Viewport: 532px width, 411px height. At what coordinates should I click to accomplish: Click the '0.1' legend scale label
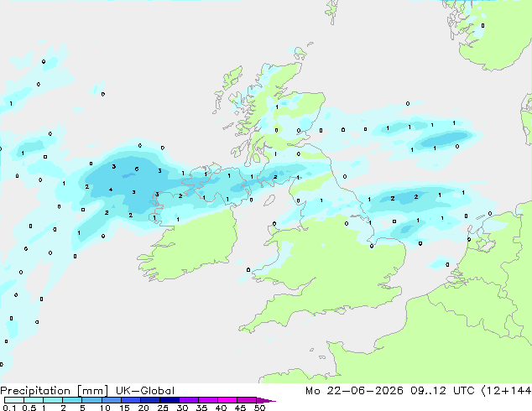click(x=9, y=408)
